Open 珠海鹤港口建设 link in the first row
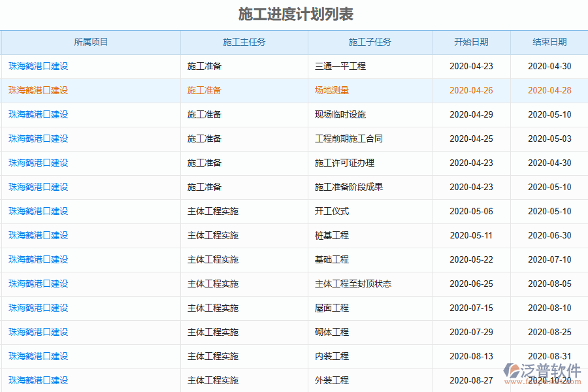 click(x=37, y=66)
